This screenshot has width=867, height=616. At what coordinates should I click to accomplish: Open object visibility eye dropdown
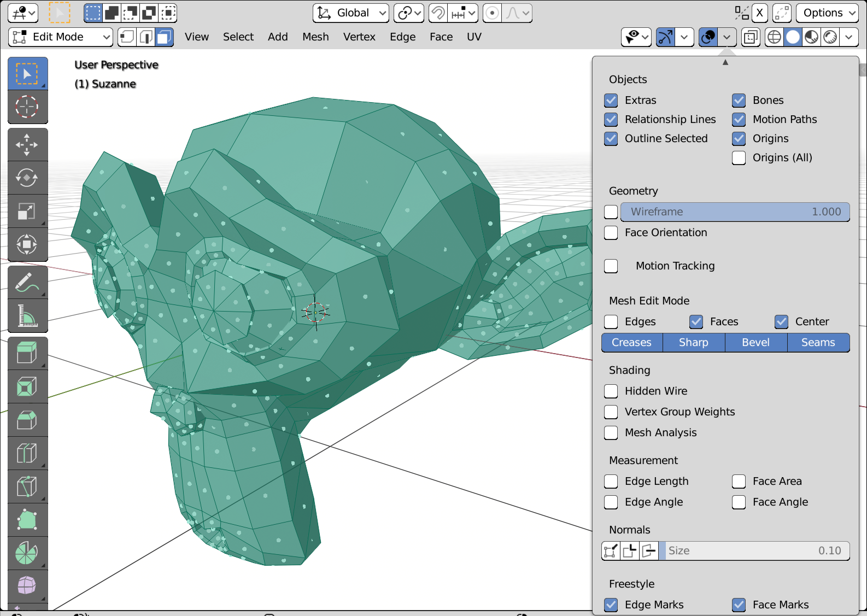tap(636, 37)
